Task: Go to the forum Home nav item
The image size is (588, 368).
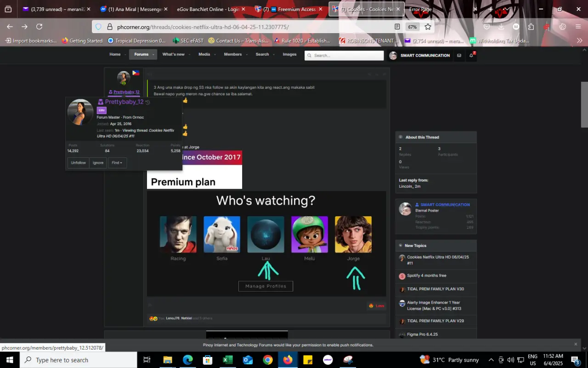Action: [115, 54]
